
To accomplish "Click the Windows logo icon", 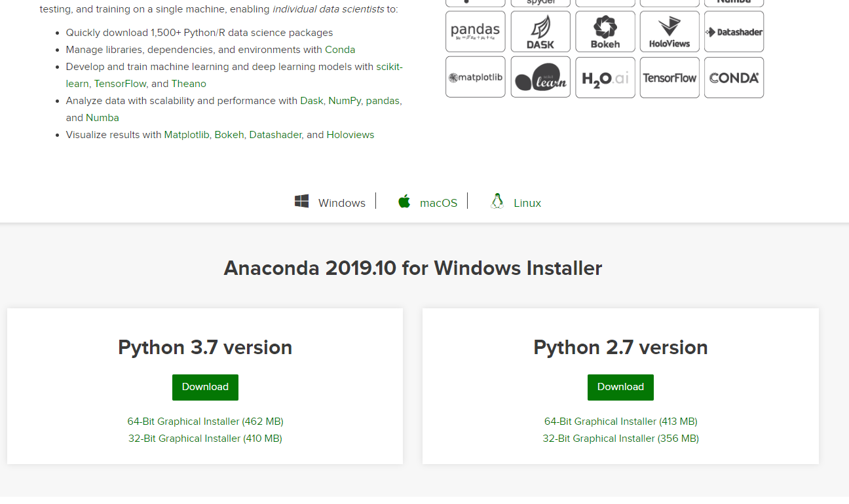I will [x=301, y=202].
